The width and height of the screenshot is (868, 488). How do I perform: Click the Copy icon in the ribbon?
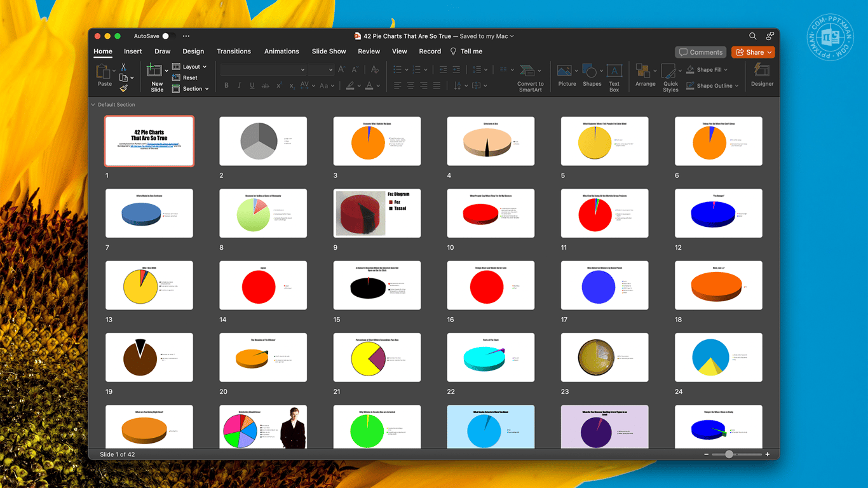click(123, 78)
